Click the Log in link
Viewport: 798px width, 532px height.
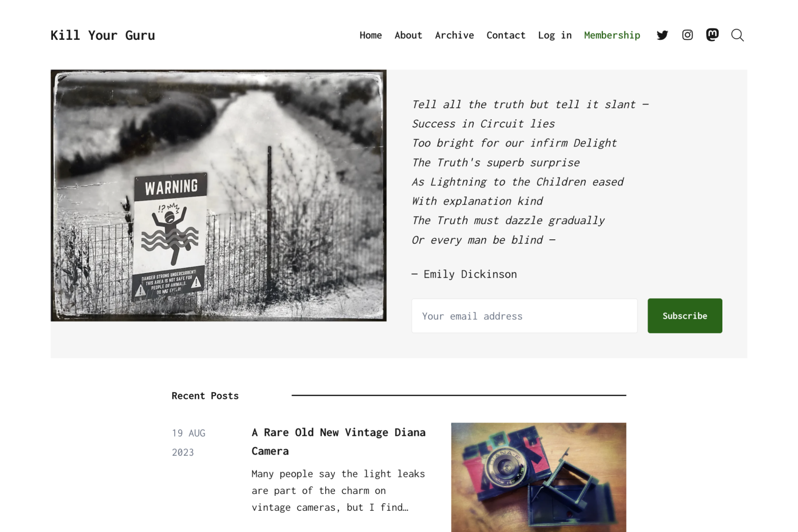(554, 35)
